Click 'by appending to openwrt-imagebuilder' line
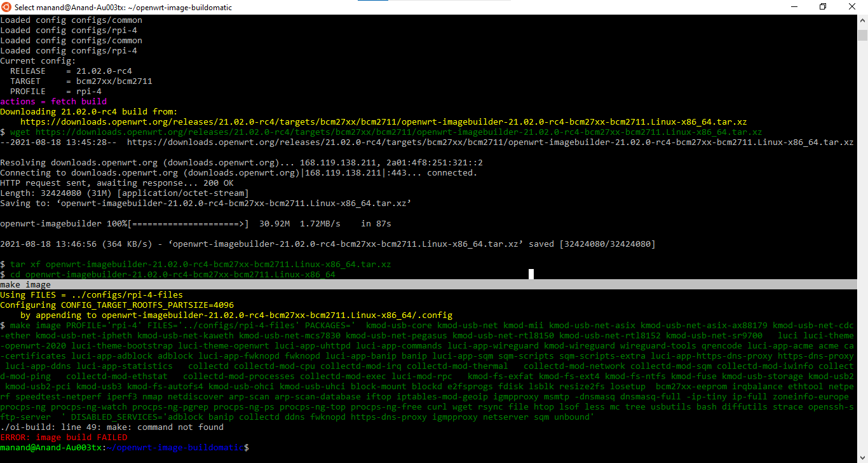This screenshot has width=868, height=463. click(236, 315)
